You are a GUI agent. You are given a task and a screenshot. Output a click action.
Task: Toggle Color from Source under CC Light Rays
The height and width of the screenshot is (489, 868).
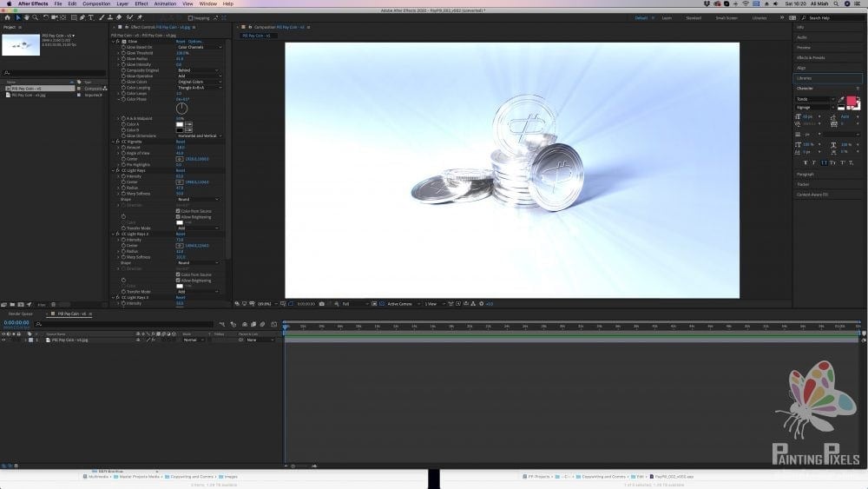[178, 211]
